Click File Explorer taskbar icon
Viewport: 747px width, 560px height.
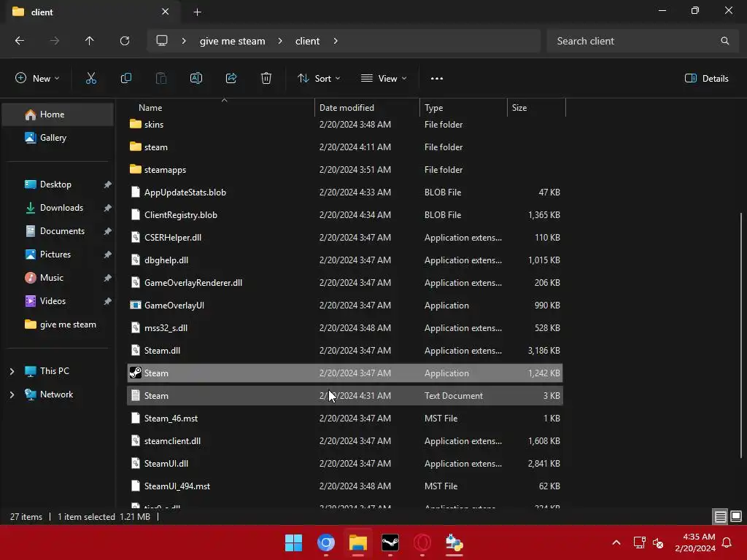coord(357,542)
